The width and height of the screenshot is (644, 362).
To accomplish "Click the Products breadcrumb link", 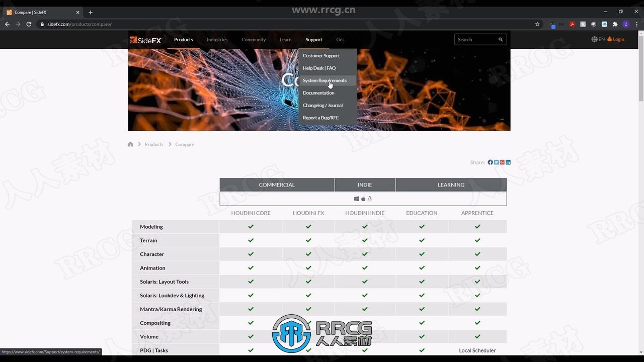I will (x=154, y=144).
